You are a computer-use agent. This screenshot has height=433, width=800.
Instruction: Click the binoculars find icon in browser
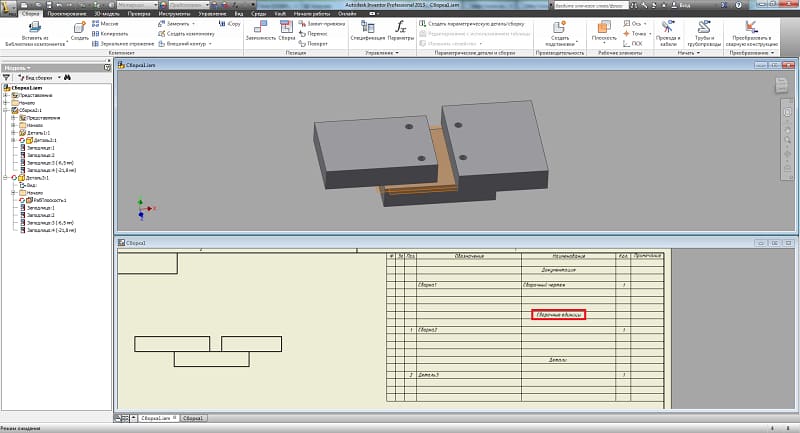click(x=67, y=78)
